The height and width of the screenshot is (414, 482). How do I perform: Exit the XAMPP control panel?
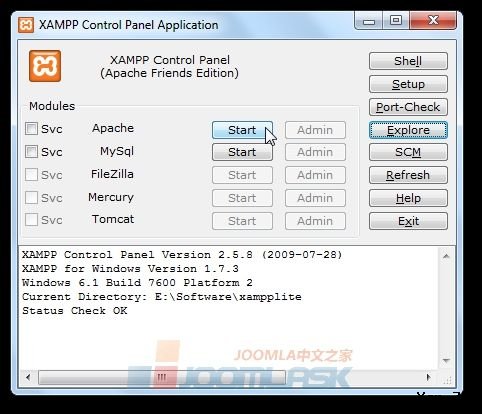tap(408, 221)
